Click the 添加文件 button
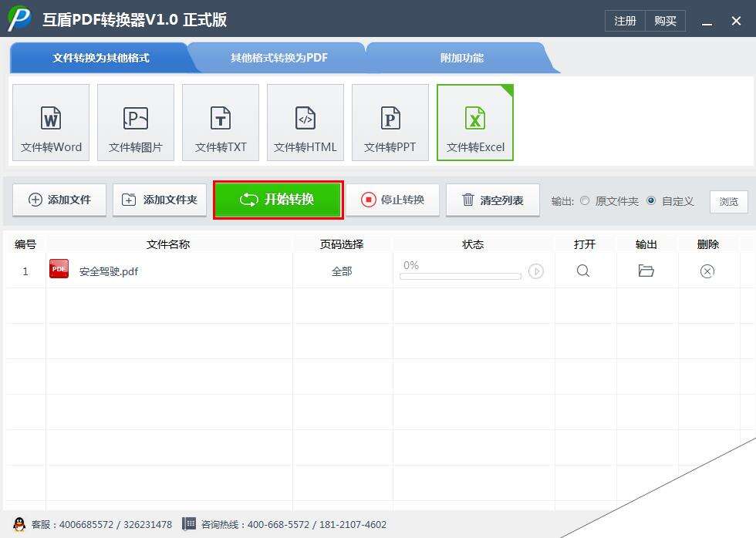Screen dimensions: 756x538 pyautogui.click(x=59, y=200)
